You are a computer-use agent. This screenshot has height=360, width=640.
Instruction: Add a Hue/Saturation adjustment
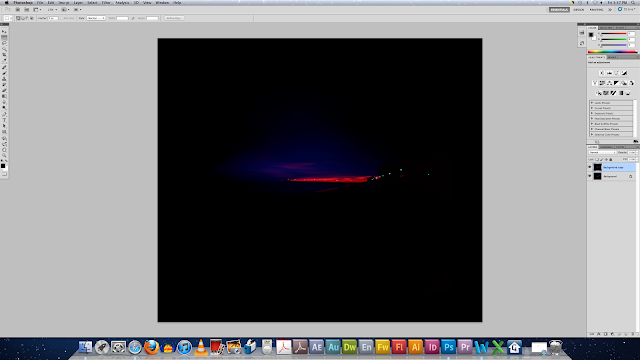tap(602, 83)
